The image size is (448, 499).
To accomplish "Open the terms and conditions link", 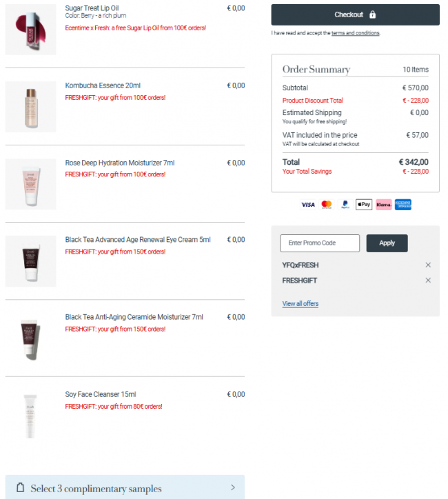I will click(356, 33).
